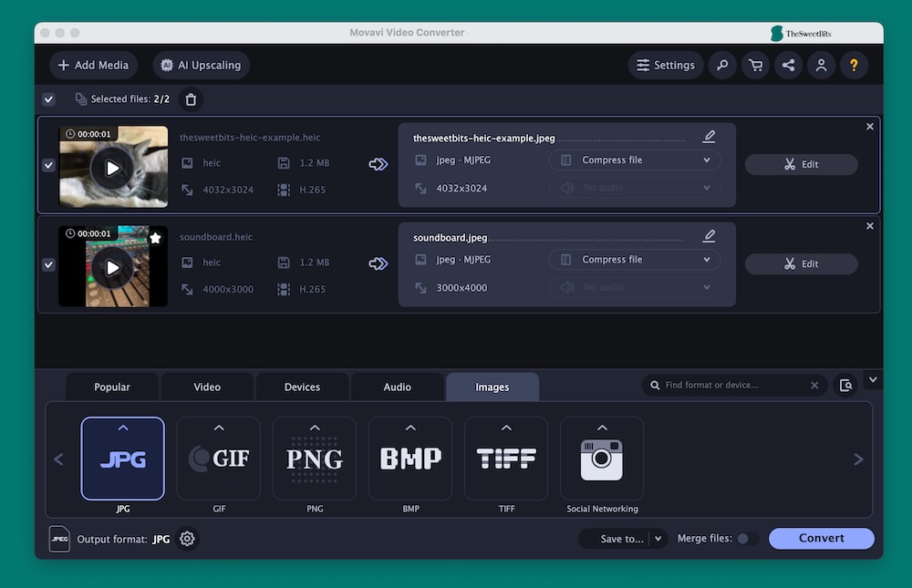Click the Find format or device field
The height and width of the screenshot is (588, 912).
coord(734,386)
